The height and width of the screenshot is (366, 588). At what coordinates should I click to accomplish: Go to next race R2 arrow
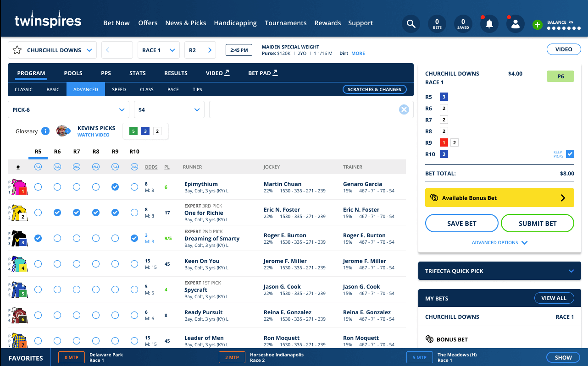point(210,50)
